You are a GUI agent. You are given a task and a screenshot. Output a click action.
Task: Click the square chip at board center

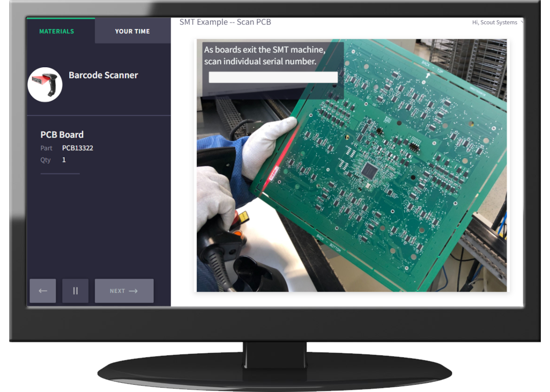370,169
